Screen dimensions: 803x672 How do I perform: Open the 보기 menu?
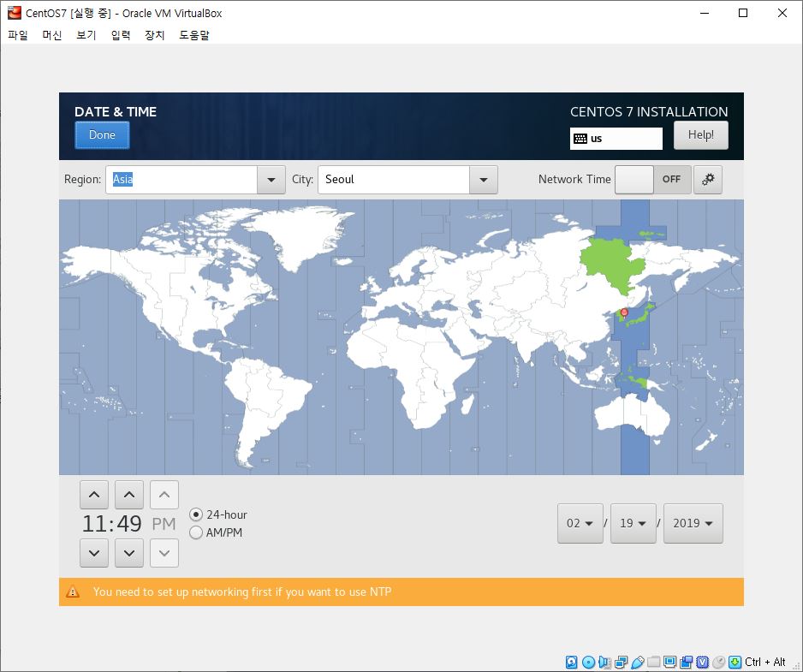(x=86, y=35)
